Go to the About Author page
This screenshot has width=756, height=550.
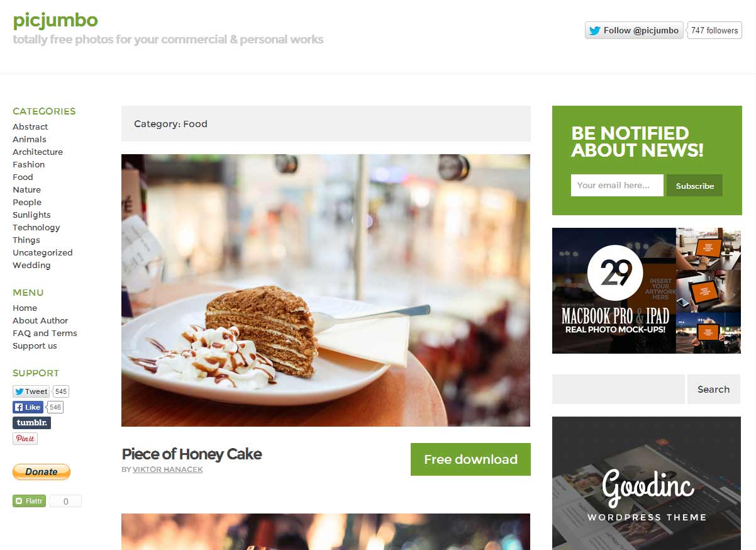click(40, 320)
